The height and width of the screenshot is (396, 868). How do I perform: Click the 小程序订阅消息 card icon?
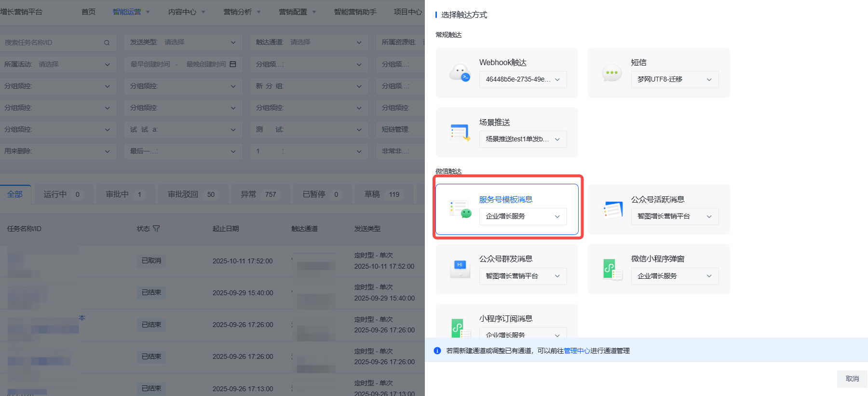460,328
